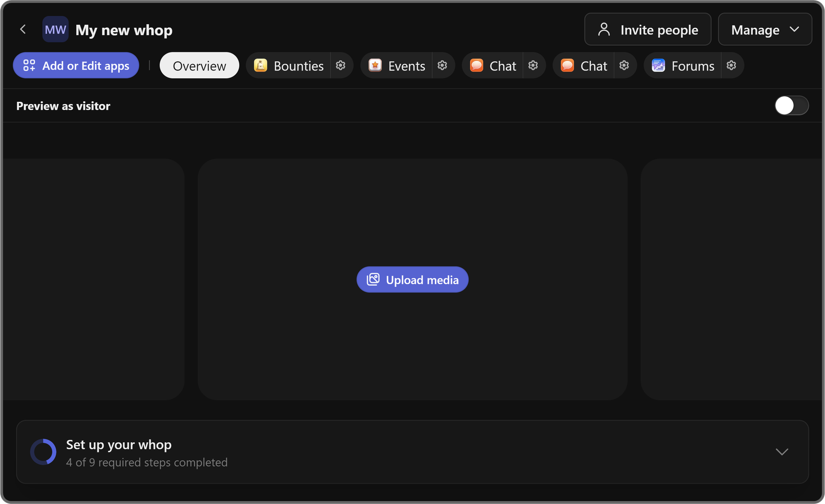Open Events settings gear
Image resolution: width=825 pixels, height=504 pixels.
click(442, 65)
